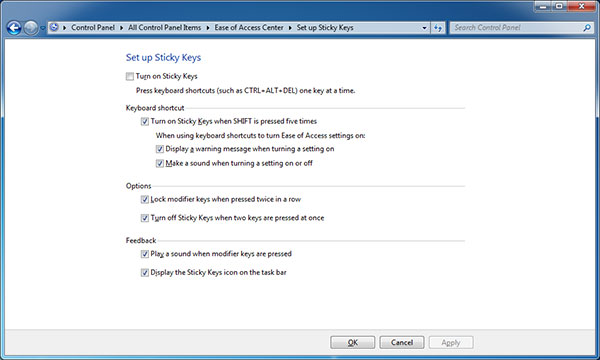Expand arrow before Ease of Access Center
The image size is (600, 360).
tap(208, 28)
